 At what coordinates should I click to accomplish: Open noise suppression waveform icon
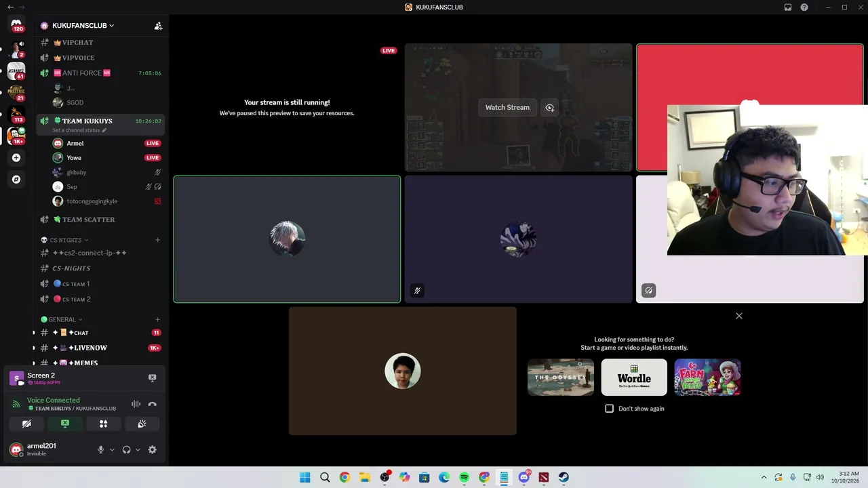(x=136, y=404)
